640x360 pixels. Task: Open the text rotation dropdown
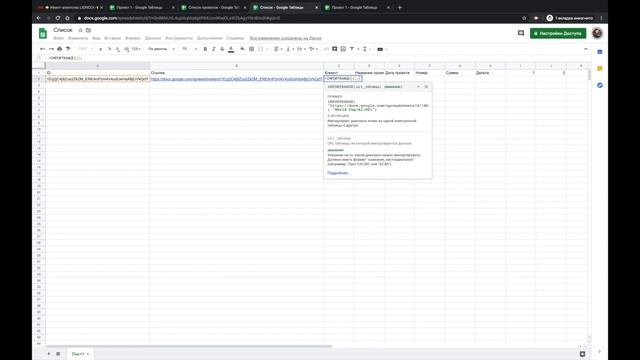[313, 49]
